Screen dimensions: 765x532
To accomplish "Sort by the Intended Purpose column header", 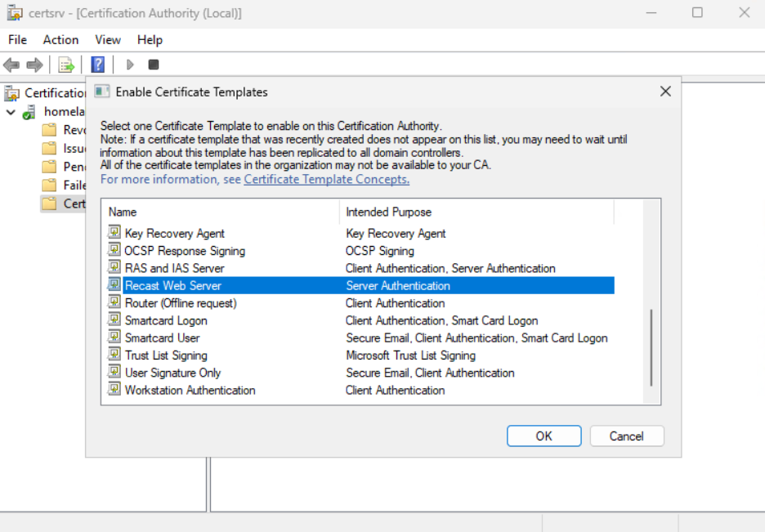I will click(474, 212).
